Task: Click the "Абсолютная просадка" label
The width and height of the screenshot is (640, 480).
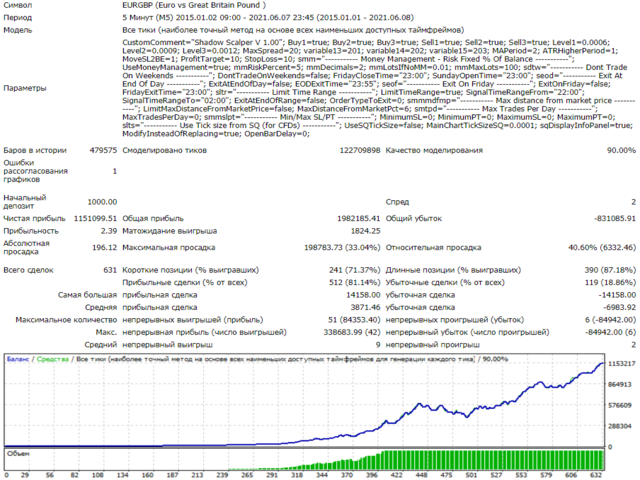Action: tap(27, 247)
